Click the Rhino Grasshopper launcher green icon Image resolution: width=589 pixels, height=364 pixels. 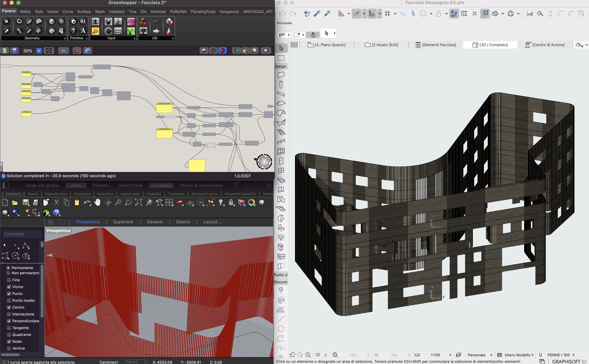coord(46,213)
